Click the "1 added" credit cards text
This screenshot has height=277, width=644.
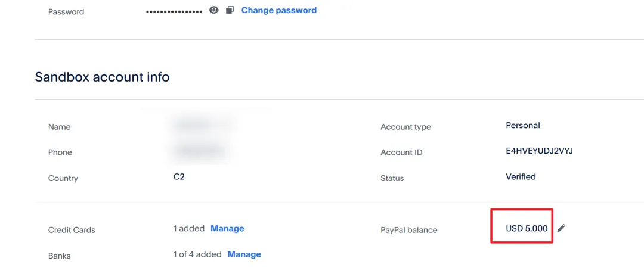click(188, 229)
